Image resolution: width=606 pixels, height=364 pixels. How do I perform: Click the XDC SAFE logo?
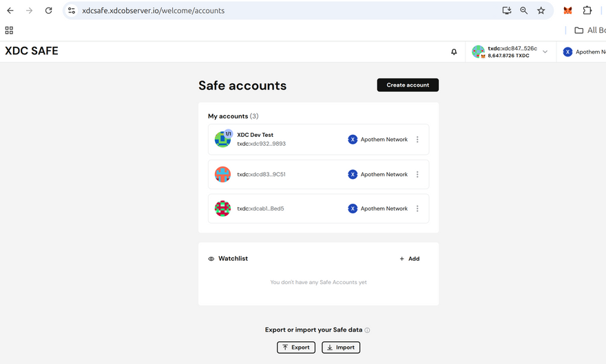coord(32,51)
